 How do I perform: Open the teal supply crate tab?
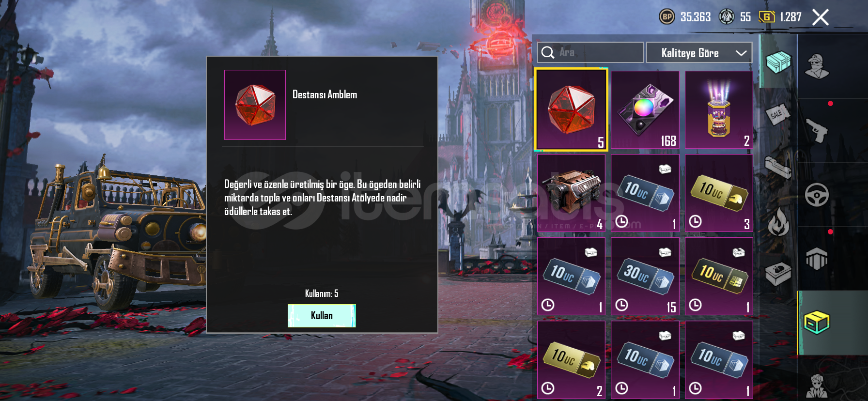778,62
